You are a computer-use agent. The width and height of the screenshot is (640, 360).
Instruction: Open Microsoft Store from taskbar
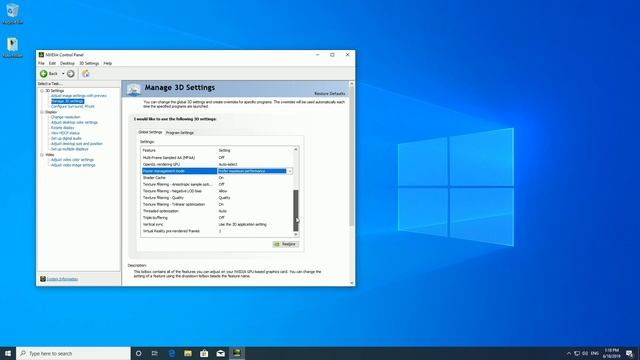(x=204, y=353)
